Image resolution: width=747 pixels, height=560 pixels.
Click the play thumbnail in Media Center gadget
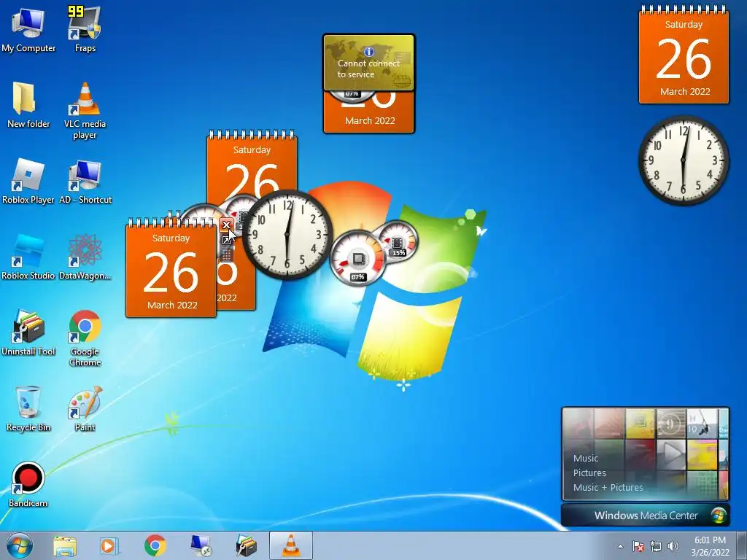pyautogui.click(x=671, y=454)
